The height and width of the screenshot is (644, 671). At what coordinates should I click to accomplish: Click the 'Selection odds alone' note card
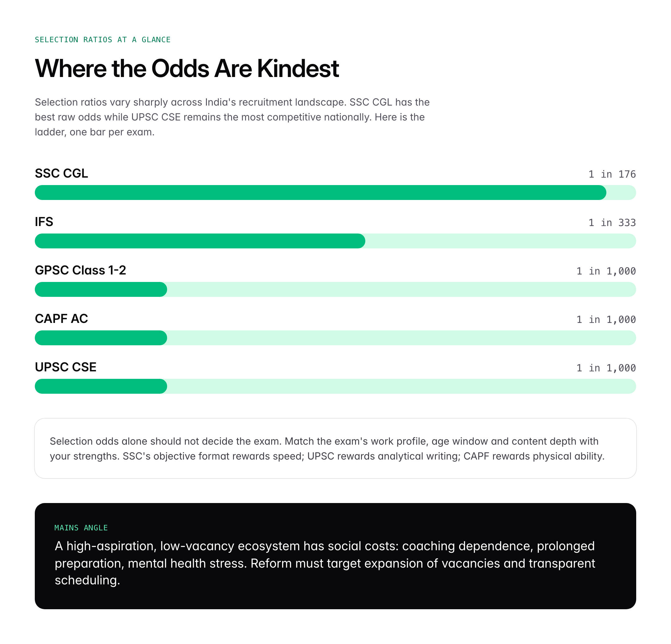click(x=335, y=448)
